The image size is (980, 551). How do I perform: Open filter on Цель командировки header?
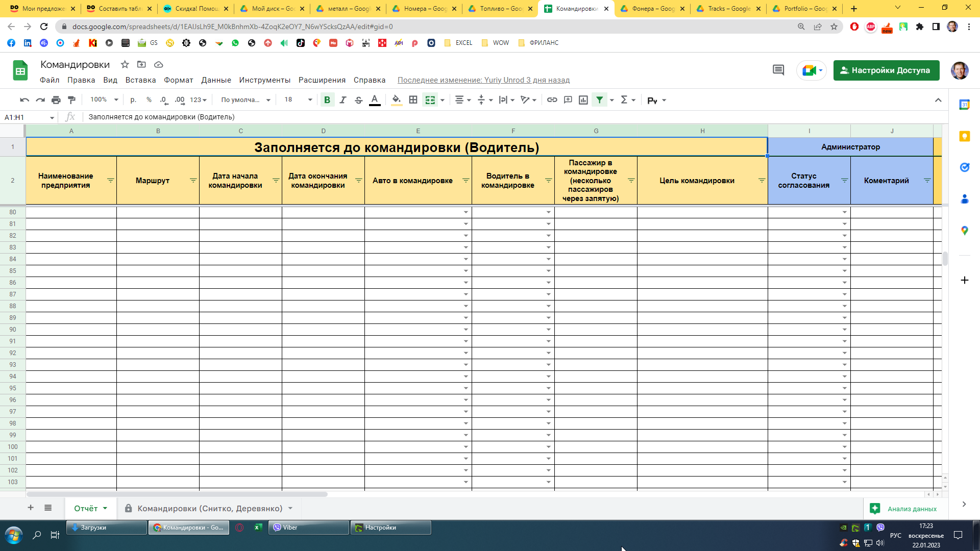[762, 181]
